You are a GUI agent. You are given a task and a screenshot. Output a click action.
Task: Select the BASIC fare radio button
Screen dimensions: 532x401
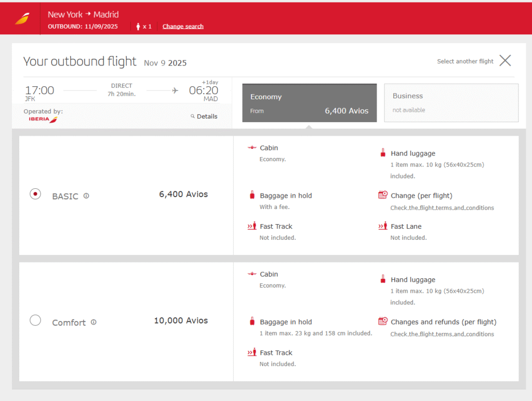coord(35,194)
